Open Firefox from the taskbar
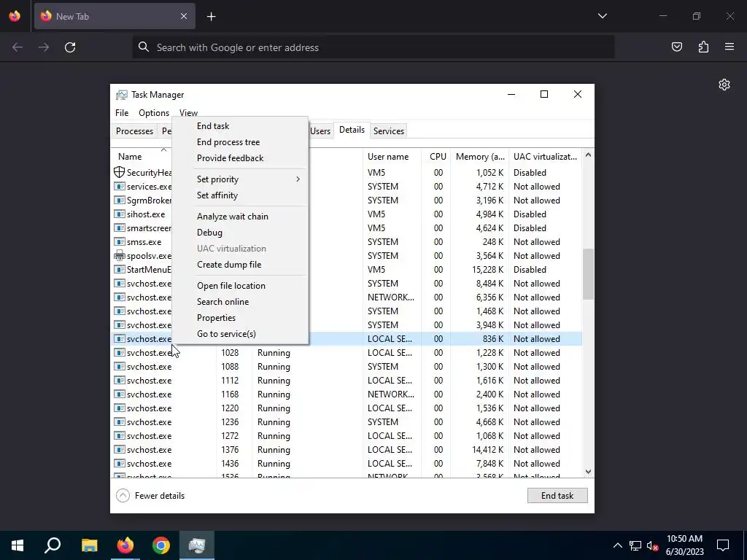The height and width of the screenshot is (560, 747). [125, 545]
